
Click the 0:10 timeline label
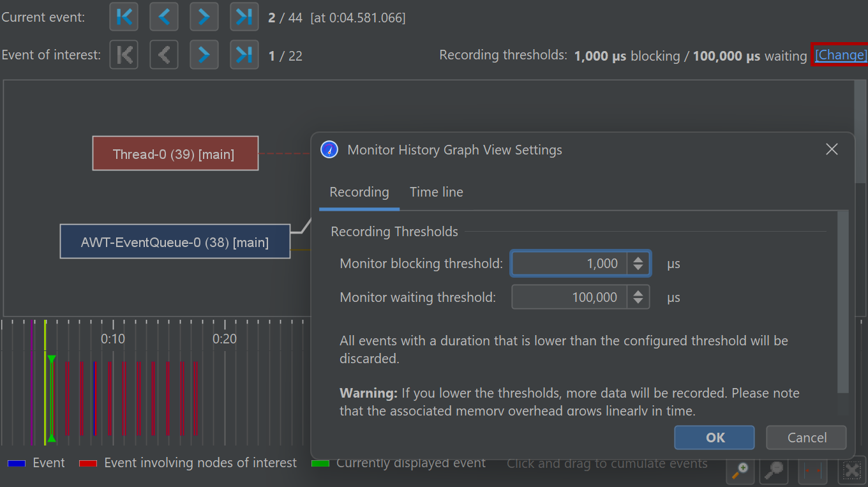coord(113,338)
